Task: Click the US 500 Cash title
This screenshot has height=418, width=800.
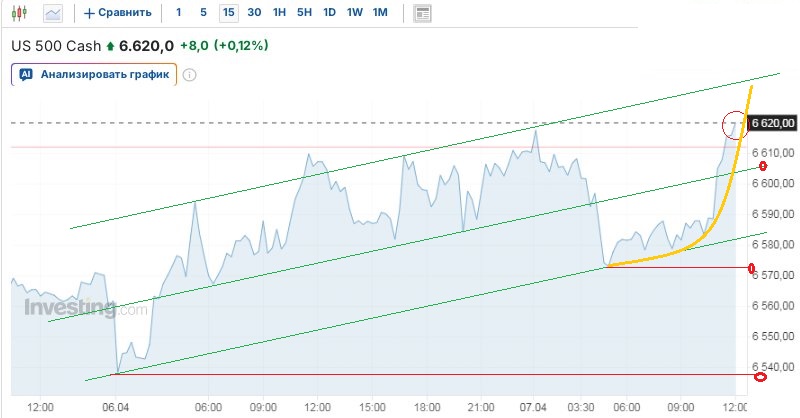Action: (56, 45)
